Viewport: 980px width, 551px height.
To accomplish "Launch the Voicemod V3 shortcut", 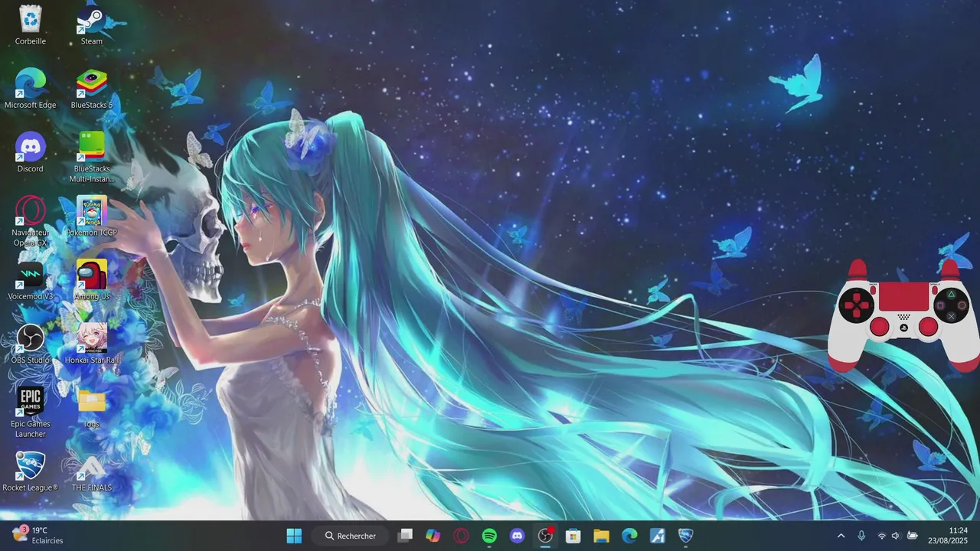I will (x=31, y=280).
